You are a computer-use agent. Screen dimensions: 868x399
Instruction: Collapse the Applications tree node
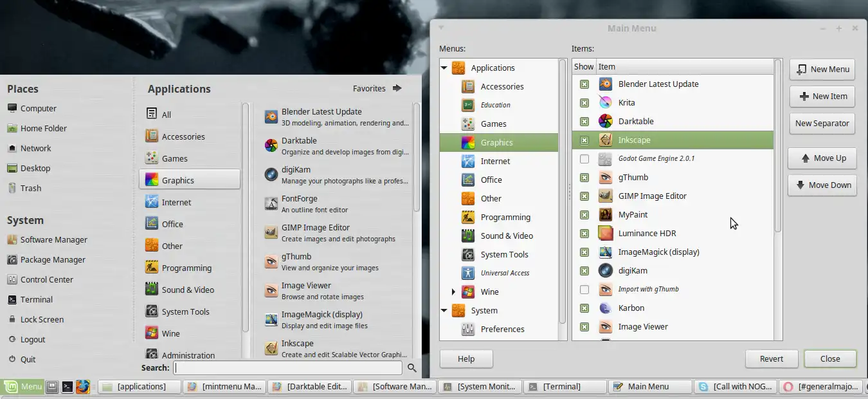pyautogui.click(x=444, y=68)
